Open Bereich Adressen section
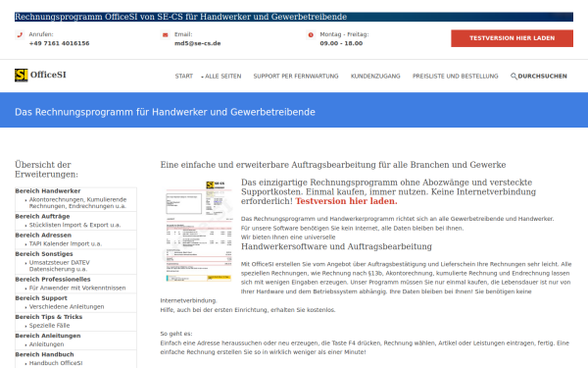 click(43, 236)
